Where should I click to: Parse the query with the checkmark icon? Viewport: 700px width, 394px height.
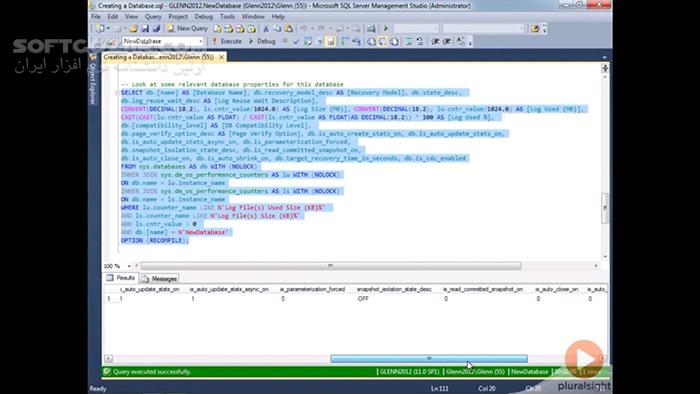[296, 41]
